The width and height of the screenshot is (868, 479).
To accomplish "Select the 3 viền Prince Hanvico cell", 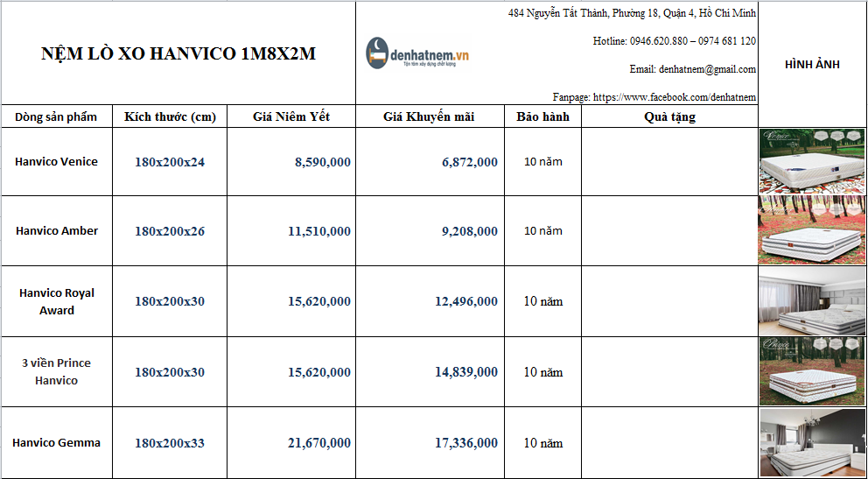I will coord(57,371).
